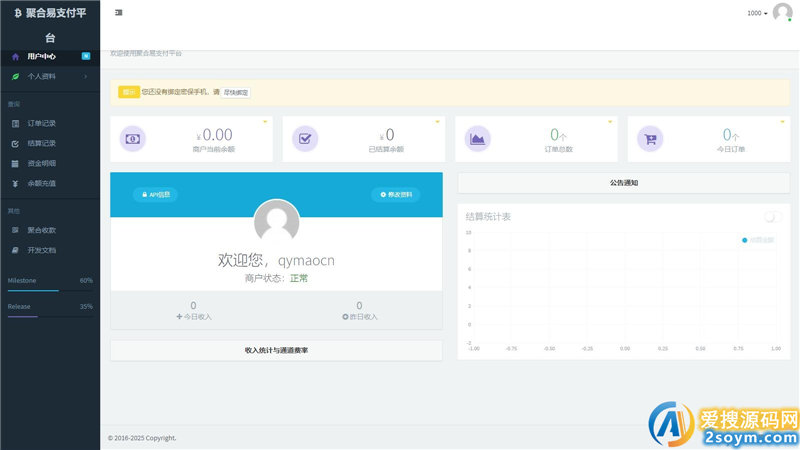Image resolution: width=800 pixels, height=450 pixels.
Task: Click the 聚合易支付平台 title text
Action: [x=56, y=25]
